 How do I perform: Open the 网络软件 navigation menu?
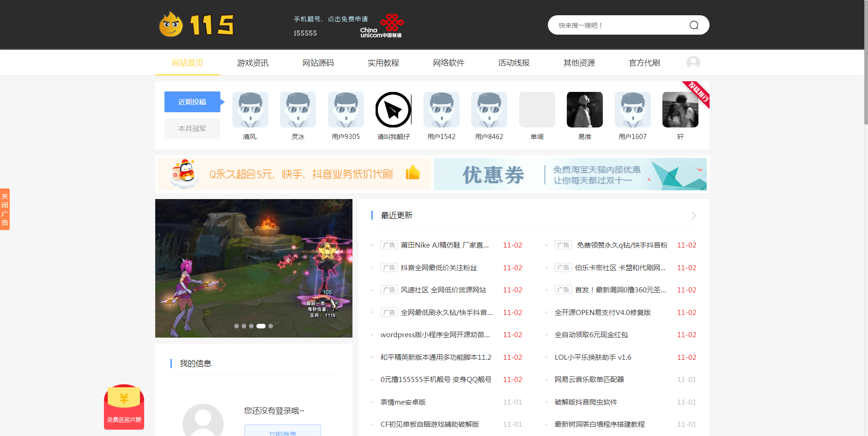point(448,63)
